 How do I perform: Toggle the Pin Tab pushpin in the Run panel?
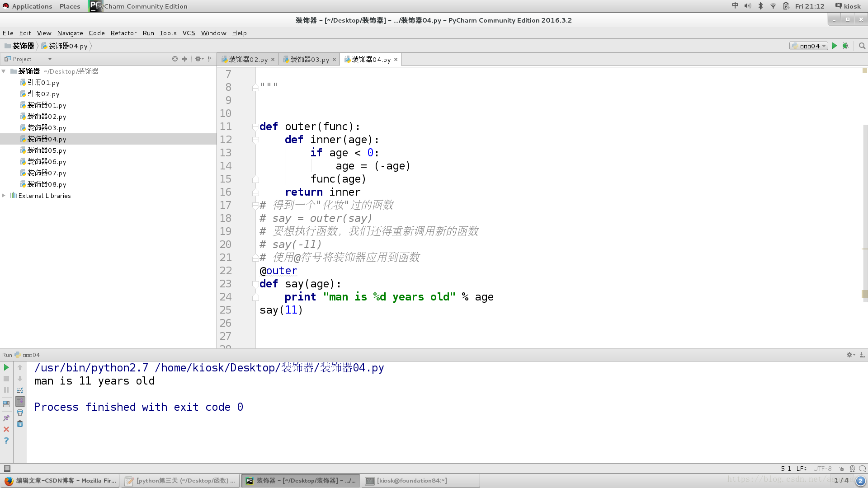(6, 418)
